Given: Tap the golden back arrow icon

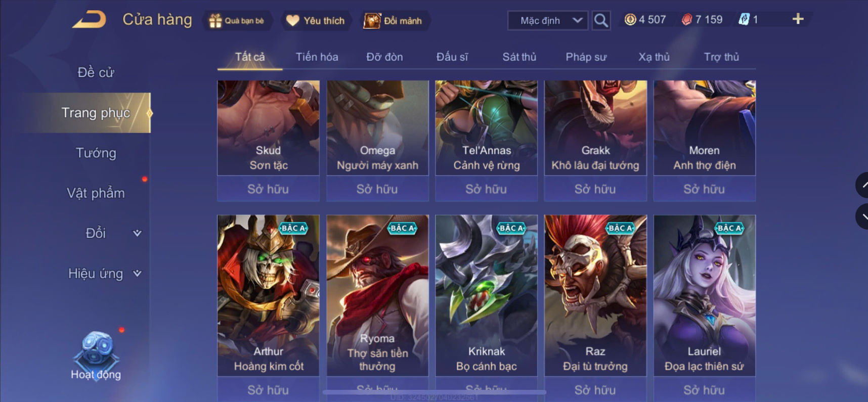Looking at the screenshot, I should coord(90,19).
